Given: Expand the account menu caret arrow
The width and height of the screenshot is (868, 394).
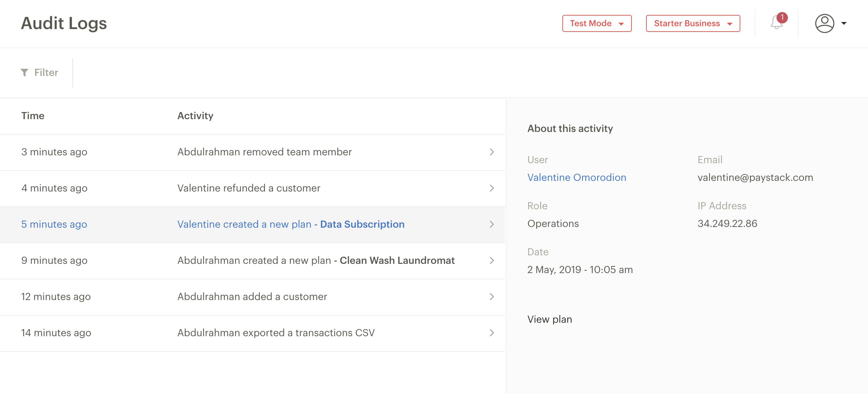Looking at the screenshot, I should click(x=844, y=23).
